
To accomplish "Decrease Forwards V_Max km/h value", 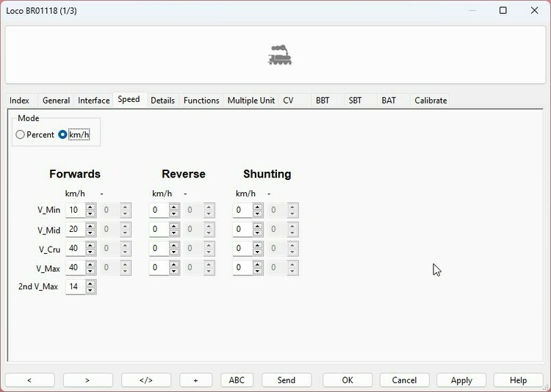I will click(x=90, y=271).
